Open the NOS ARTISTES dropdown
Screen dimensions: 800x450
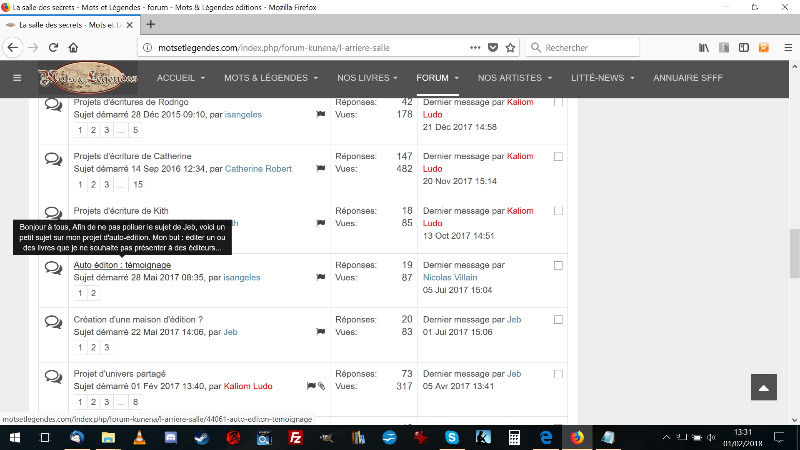(x=514, y=78)
